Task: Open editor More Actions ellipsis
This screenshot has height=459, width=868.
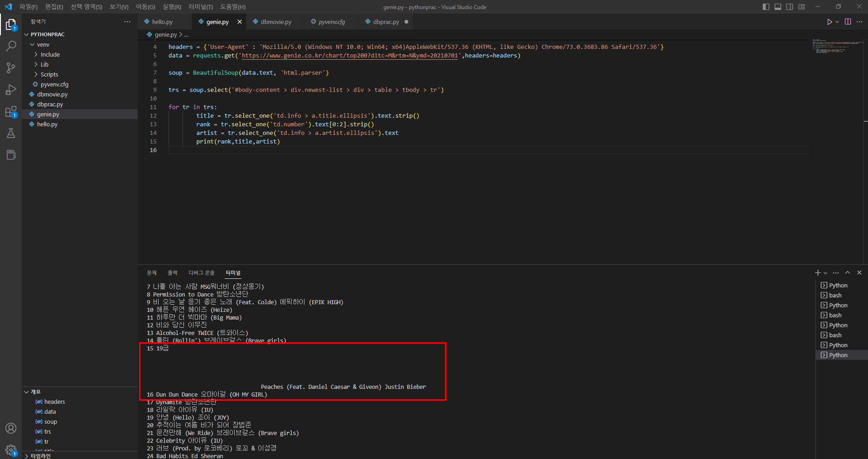Action: pos(859,22)
